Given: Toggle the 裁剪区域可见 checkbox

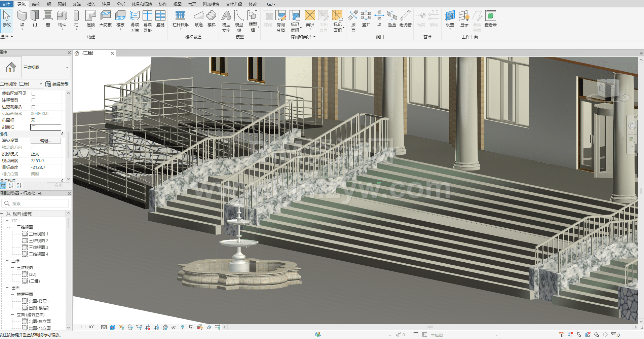Looking at the screenshot, I should (33, 93).
